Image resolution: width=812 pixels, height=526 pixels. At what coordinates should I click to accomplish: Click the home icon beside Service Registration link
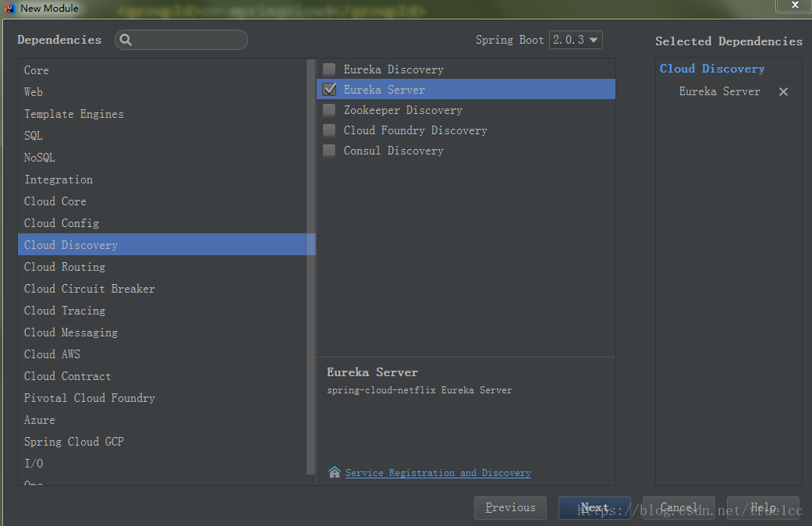point(335,472)
